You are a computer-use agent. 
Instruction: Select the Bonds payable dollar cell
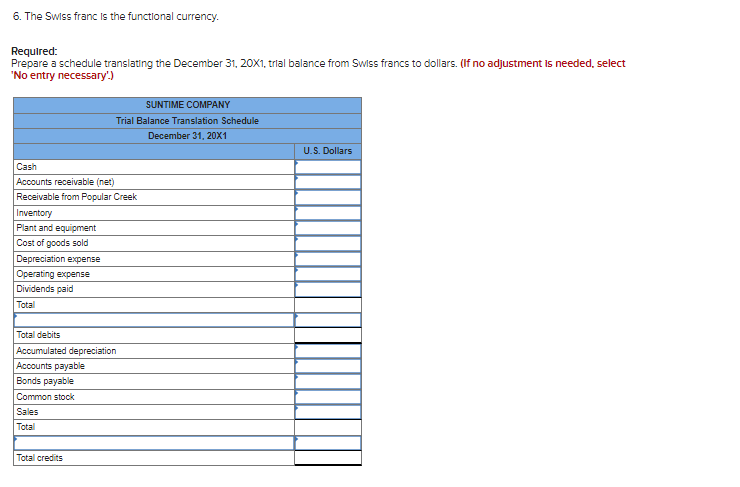[328, 381]
